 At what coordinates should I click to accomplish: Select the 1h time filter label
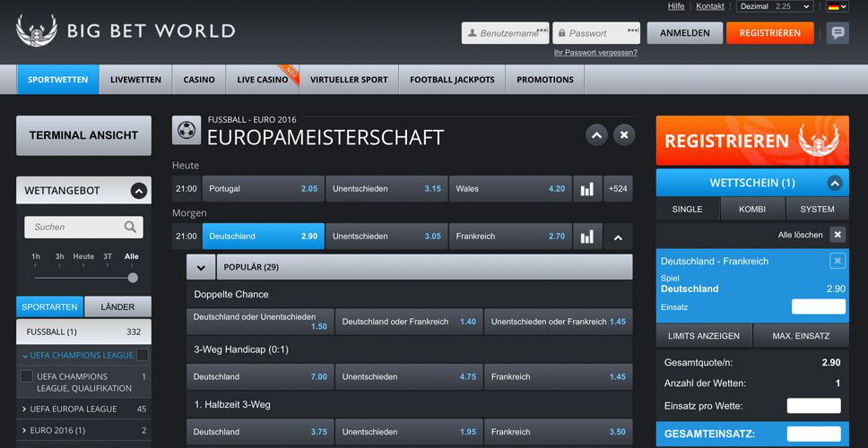pos(36,256)
